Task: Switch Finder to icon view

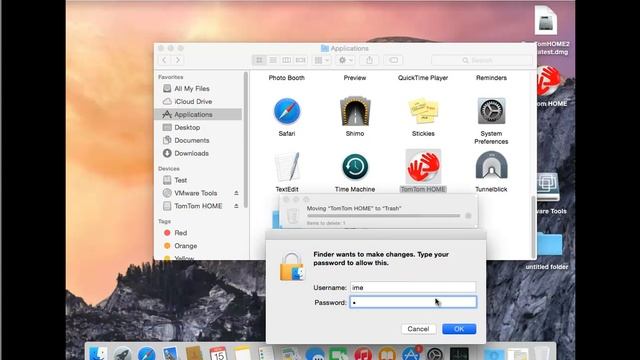Action: click(259, 60)
